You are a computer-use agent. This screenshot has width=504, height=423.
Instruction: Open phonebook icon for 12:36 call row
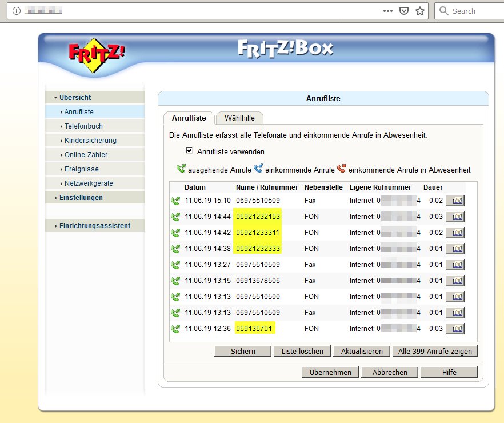pos(455,329)
